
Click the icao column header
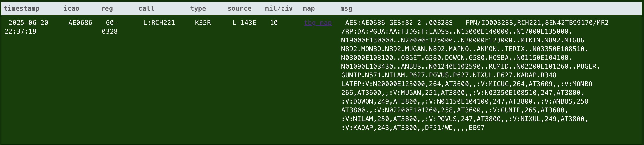click(x=71, y=9)
